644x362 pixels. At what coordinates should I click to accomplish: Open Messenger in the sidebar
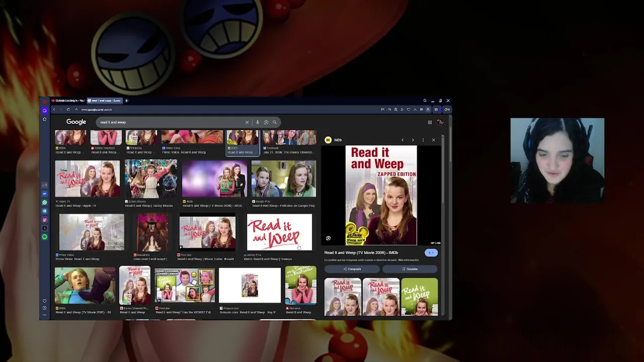pos(44,194)
